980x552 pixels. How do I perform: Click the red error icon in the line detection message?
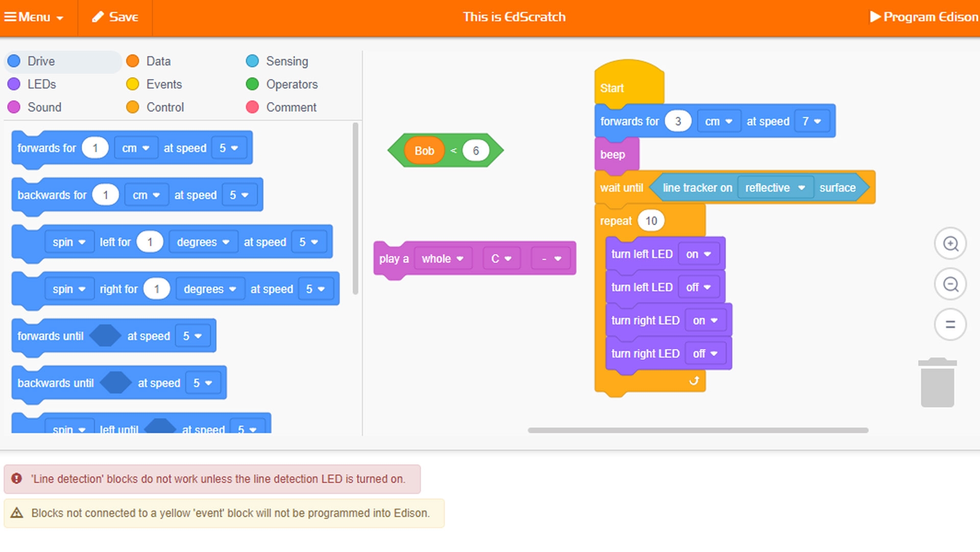17,478
